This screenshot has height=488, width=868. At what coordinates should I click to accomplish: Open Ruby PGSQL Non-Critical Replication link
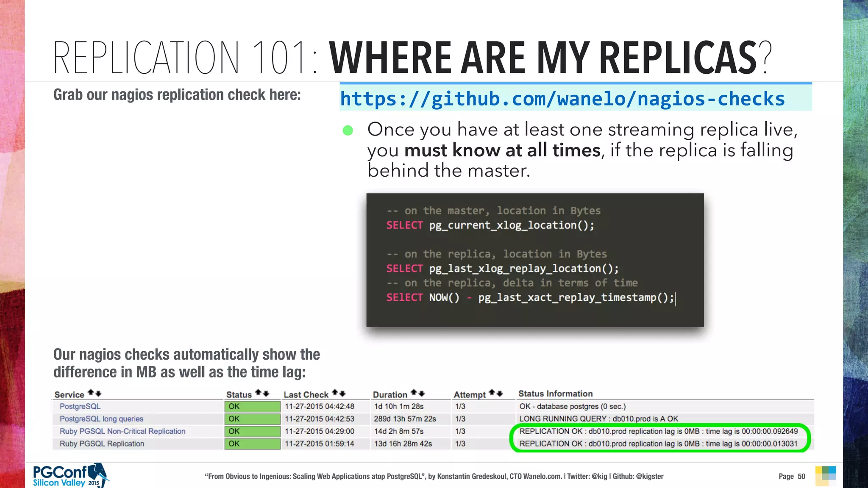(x=122, y=431)
